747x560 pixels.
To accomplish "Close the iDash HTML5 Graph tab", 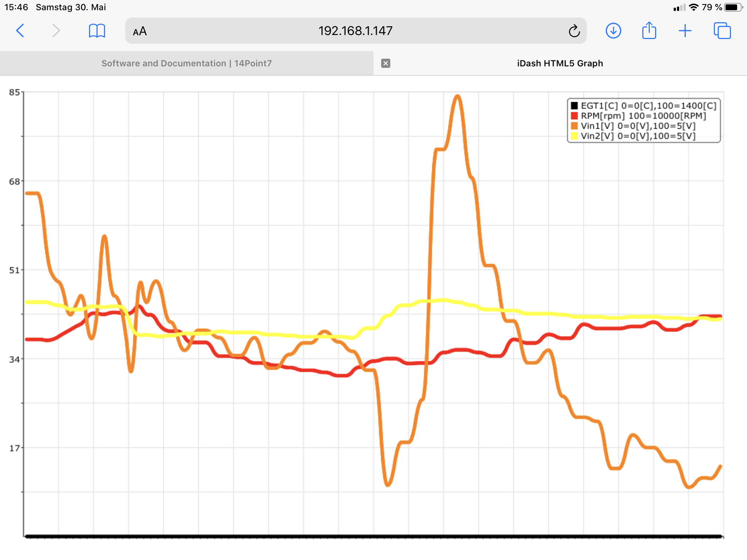I will 386,63.
